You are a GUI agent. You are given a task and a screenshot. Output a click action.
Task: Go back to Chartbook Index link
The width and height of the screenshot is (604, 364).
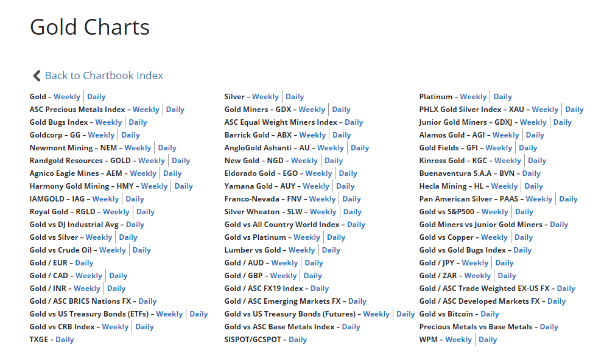104,75
